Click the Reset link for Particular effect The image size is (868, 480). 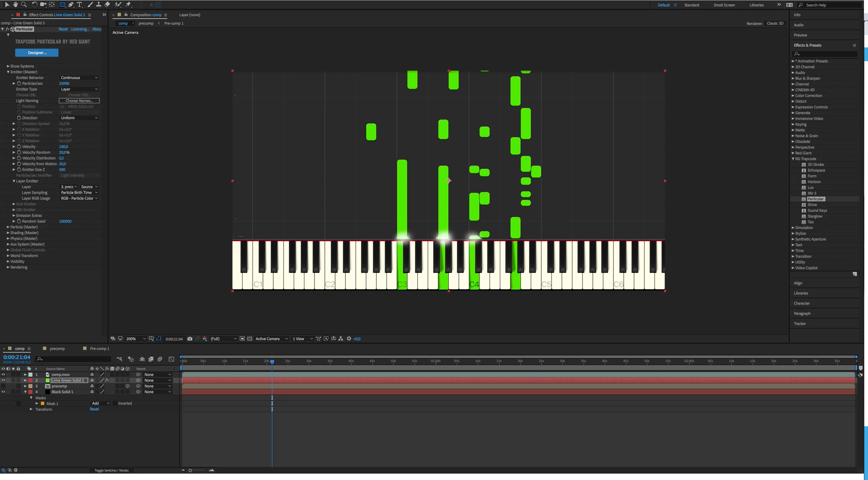tap(63, 29)
